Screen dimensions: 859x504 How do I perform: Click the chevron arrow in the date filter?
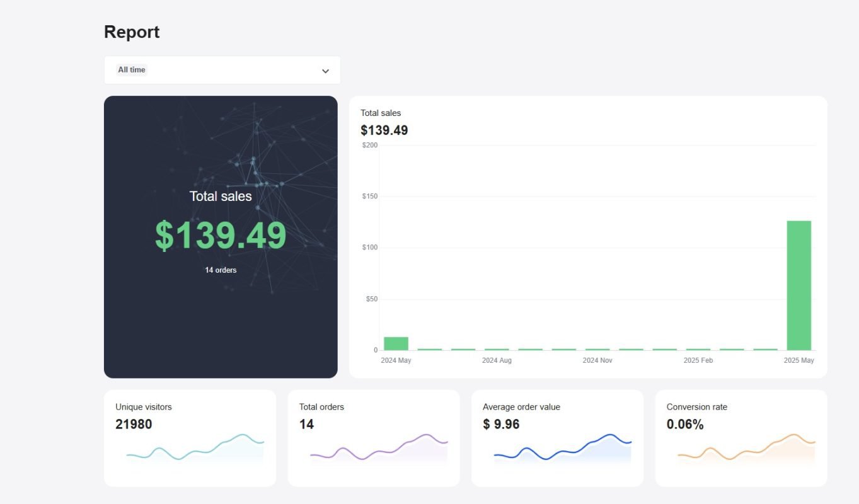point(325,71)
